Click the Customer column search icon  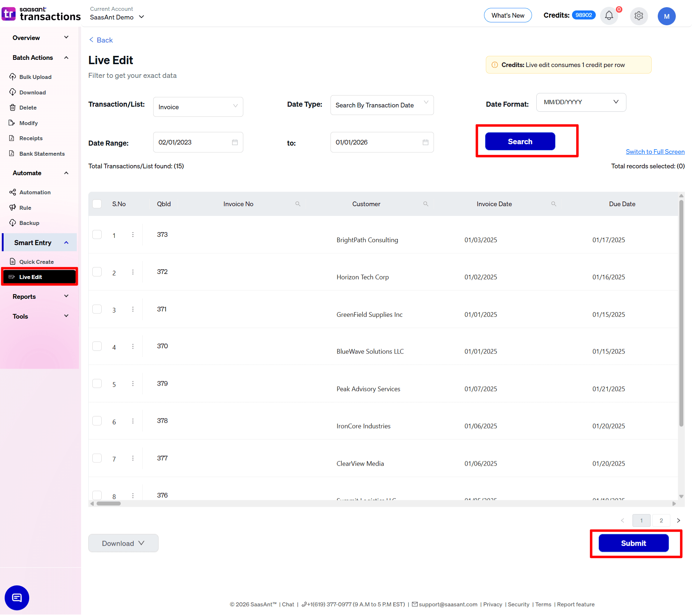point(426,204)
